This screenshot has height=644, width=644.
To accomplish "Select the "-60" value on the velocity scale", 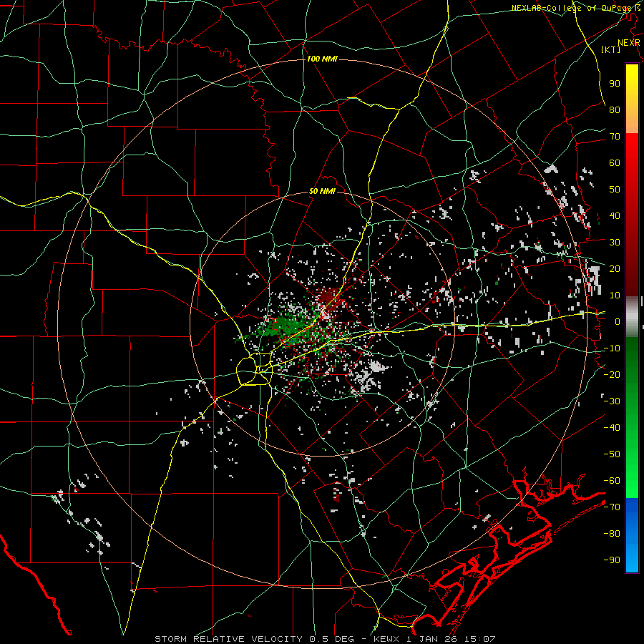I will [x=612, y=481].
